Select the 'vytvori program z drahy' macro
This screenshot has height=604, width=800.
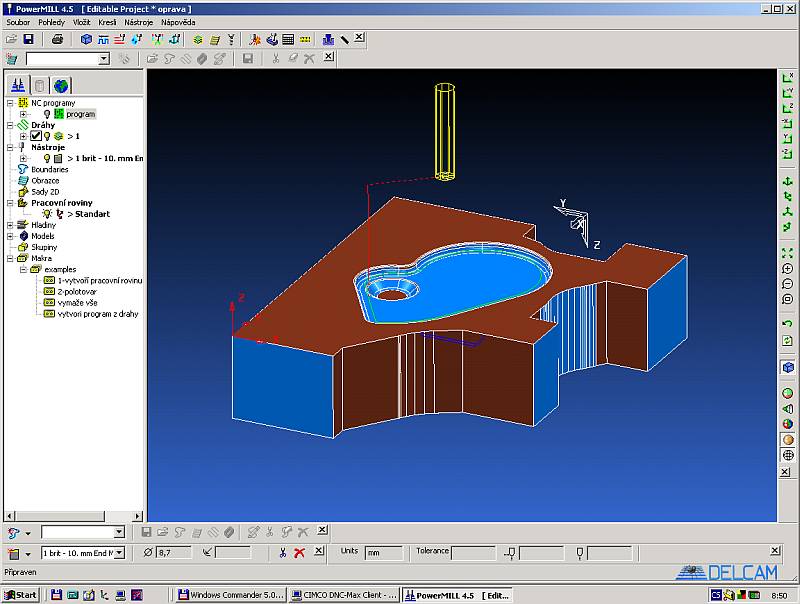pos(98,314)
